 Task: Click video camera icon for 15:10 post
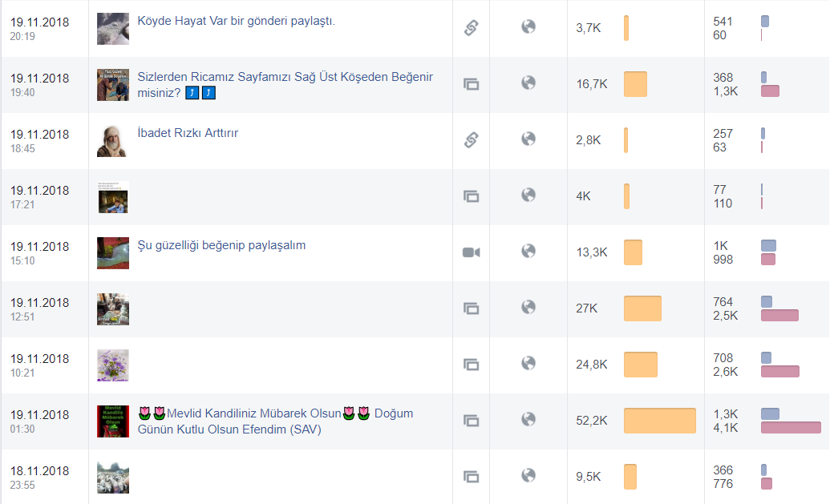[471, 252]
